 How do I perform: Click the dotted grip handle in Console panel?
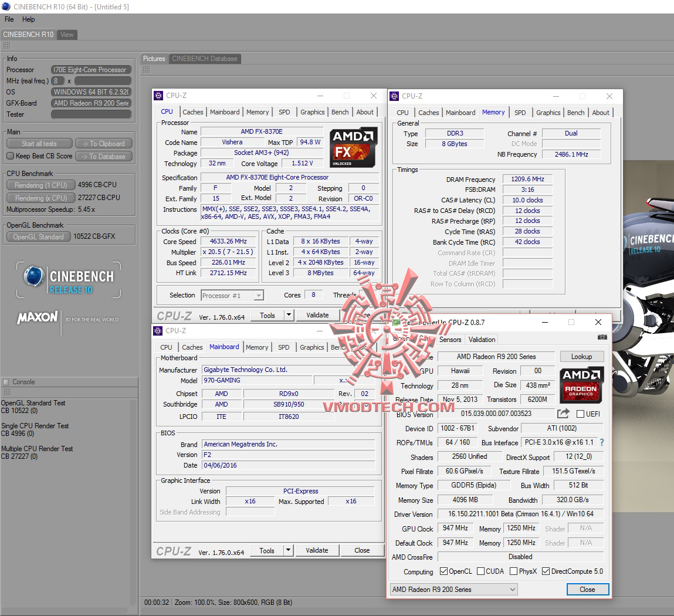7,392
